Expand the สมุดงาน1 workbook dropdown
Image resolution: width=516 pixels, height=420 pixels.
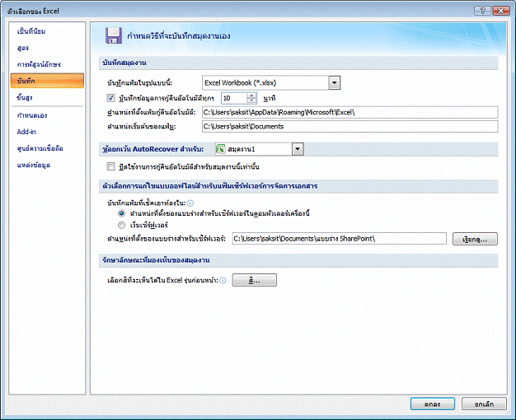click(297, 149)
